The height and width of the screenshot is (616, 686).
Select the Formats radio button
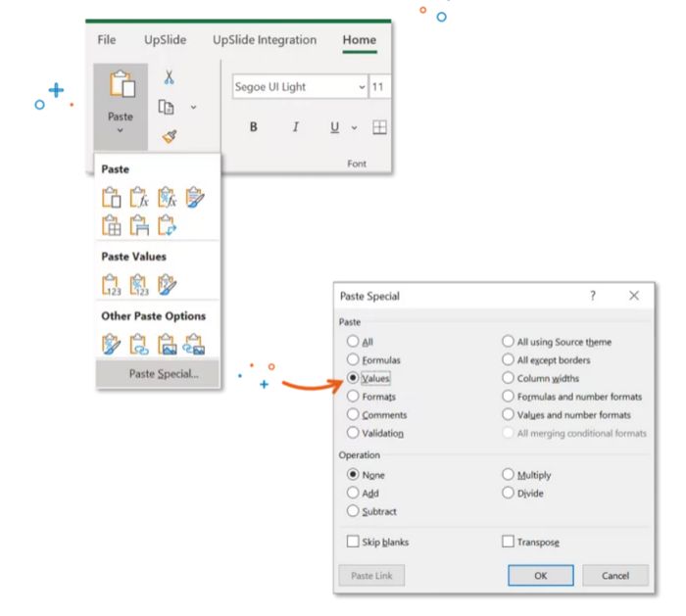pos(353,396)
